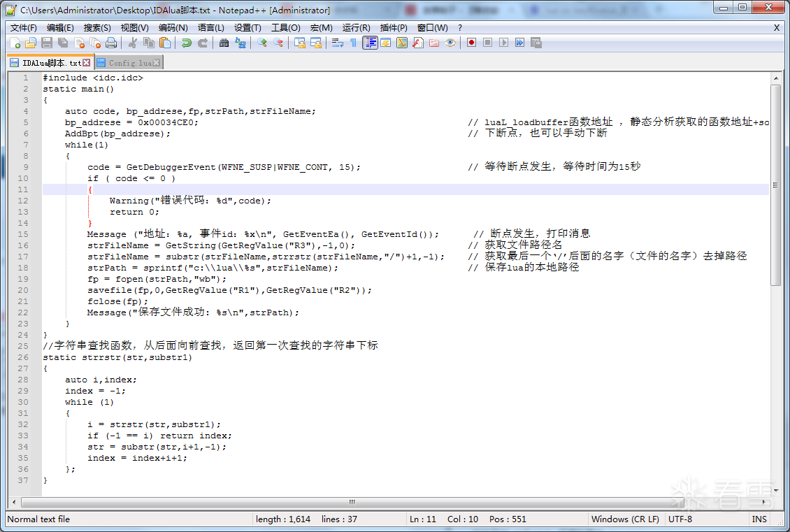The image size is (790, 532).
Task: Open Find dialog via binoculars icon
Action: pos(224,43)
